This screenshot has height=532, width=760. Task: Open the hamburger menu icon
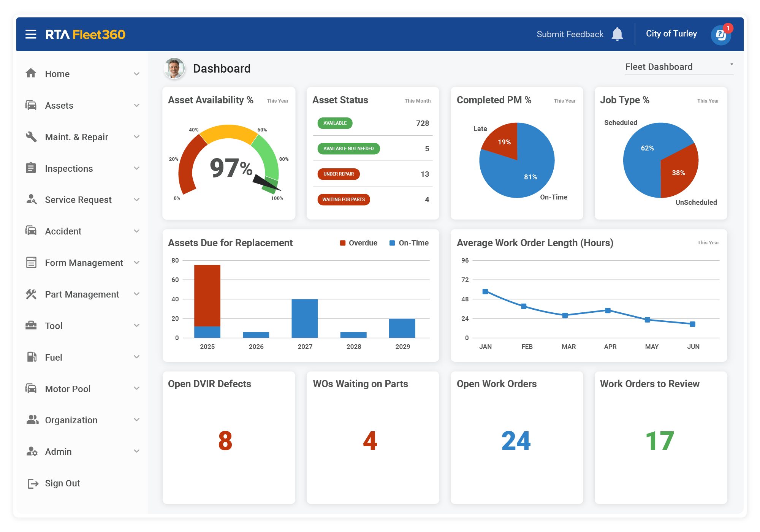tap(30, 34)
